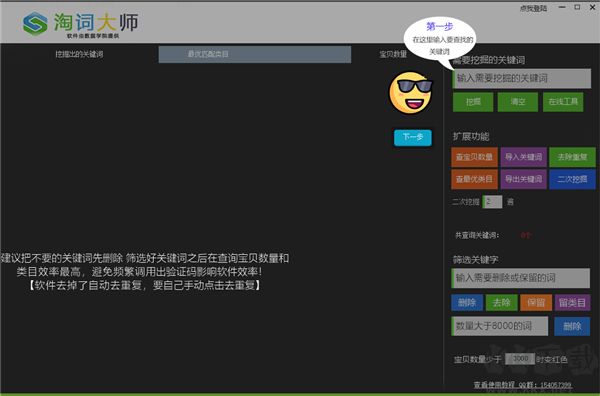This screenshot has height=396, width=600.
Task: Click the 点我登陆 login link
Action: 533,8
